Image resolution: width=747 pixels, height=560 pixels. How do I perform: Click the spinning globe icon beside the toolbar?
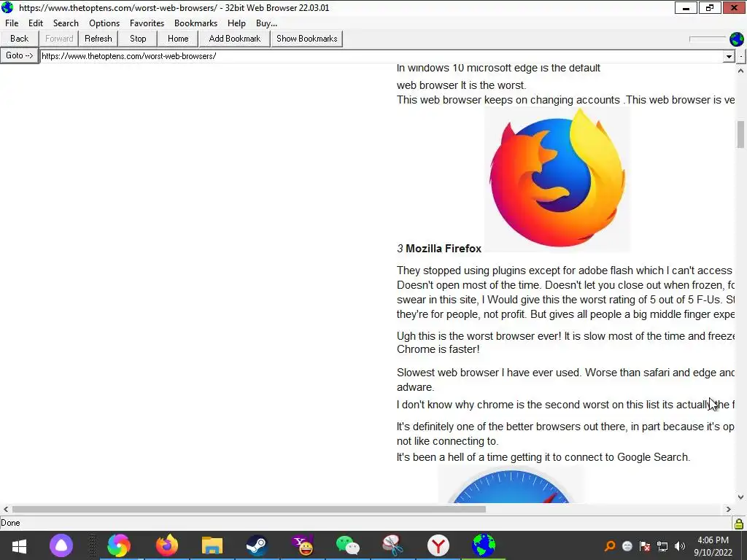point(737,39)
